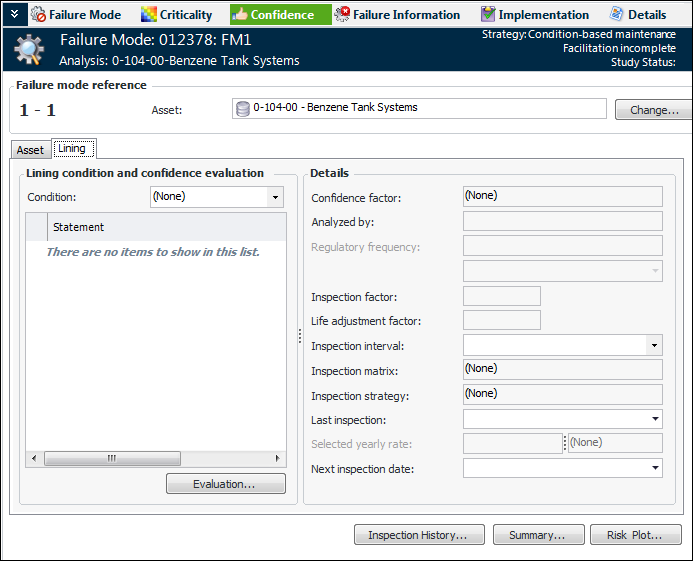Open the Risk Plot... dialog

[636, 535]
